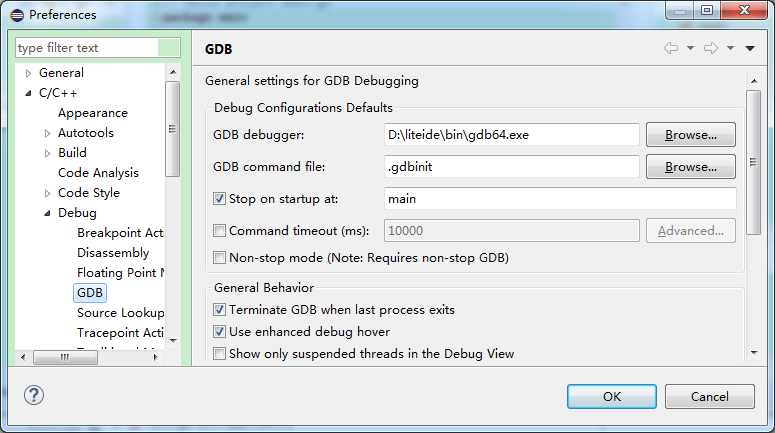The height and width of the screenshot is (433, 775).
Task: Click the GDB command file field
Action: click(512, 167)
